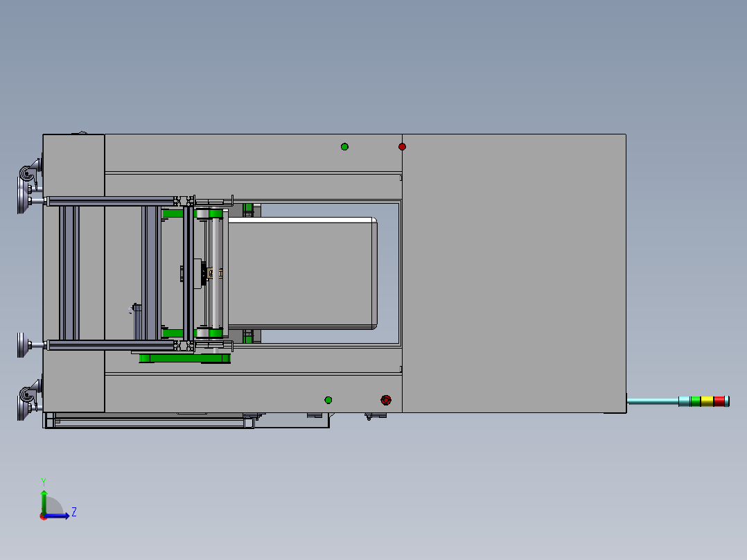Select the Y axis label of the triad

(44, 482)
